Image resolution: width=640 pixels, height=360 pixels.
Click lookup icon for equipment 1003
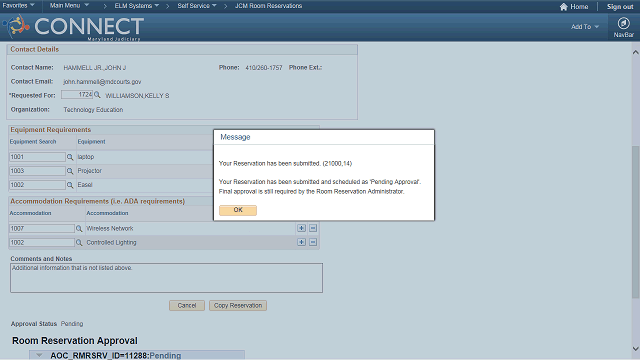(70, 171)
